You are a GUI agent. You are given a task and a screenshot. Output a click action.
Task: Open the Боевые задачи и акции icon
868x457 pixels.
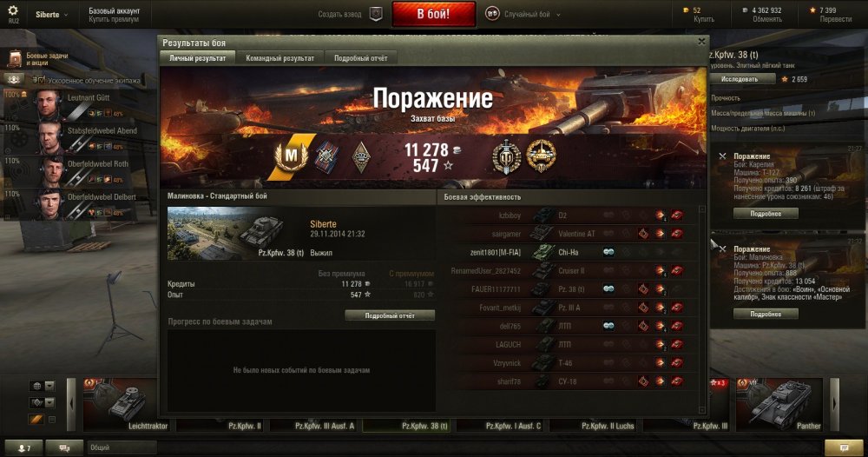(15, 59)
